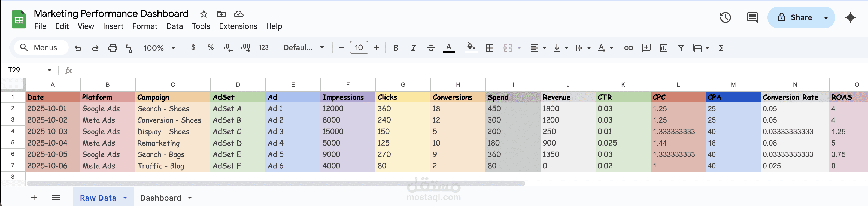The height and width of the screenshot is (206, 868).
Task: Open the Insert menu
Action: coord(113,26)
